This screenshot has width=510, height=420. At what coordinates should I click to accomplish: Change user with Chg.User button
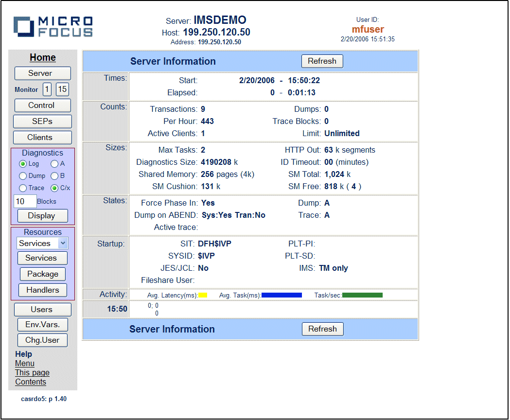pos(42,340)
